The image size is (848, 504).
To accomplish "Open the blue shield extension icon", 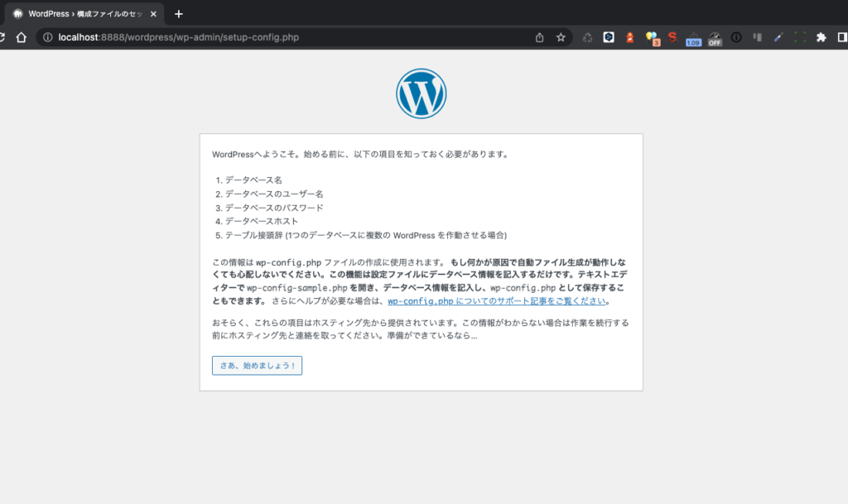I will [609, 37].
